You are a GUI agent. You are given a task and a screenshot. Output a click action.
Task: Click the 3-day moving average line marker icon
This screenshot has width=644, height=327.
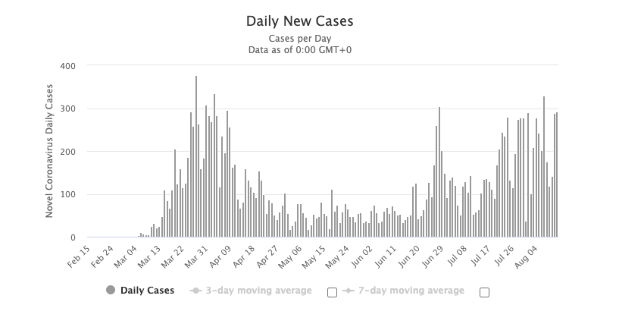click(195, 291)
